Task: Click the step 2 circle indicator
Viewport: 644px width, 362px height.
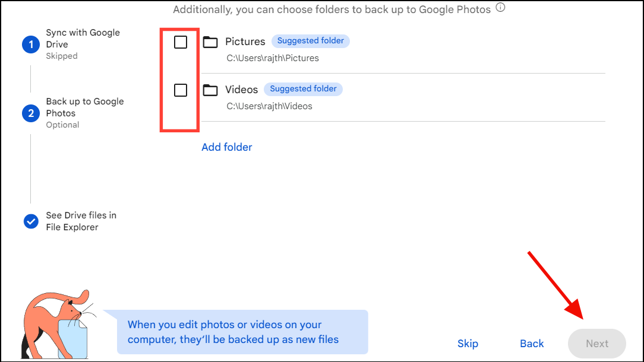Action: click(30, 113)
